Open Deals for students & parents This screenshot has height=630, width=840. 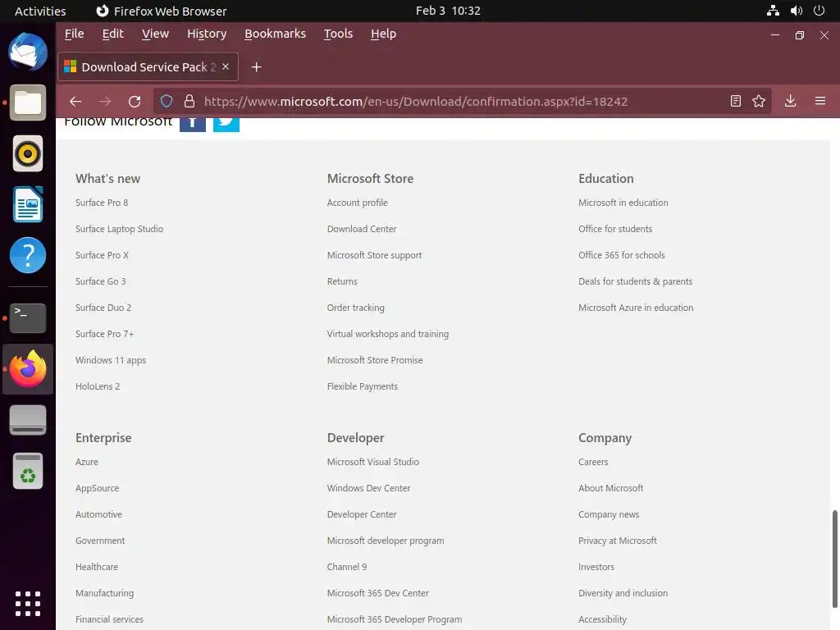636,281
